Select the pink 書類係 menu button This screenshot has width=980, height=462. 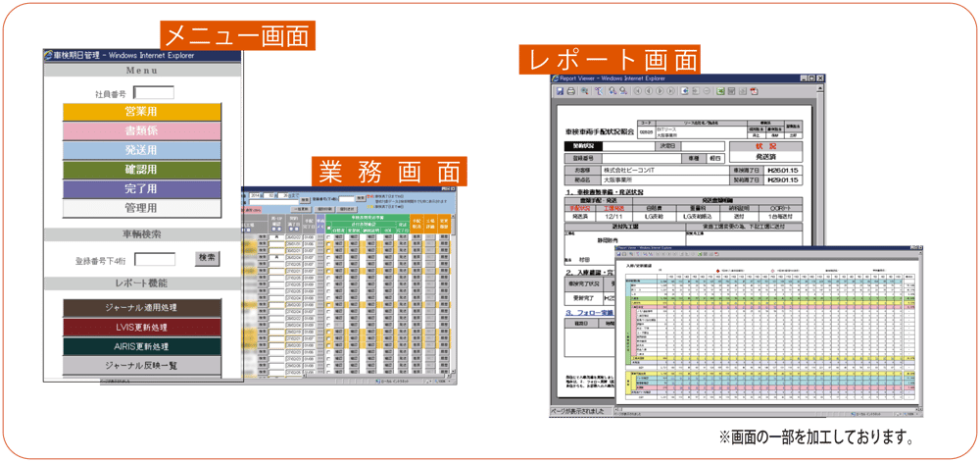point(142,130)
